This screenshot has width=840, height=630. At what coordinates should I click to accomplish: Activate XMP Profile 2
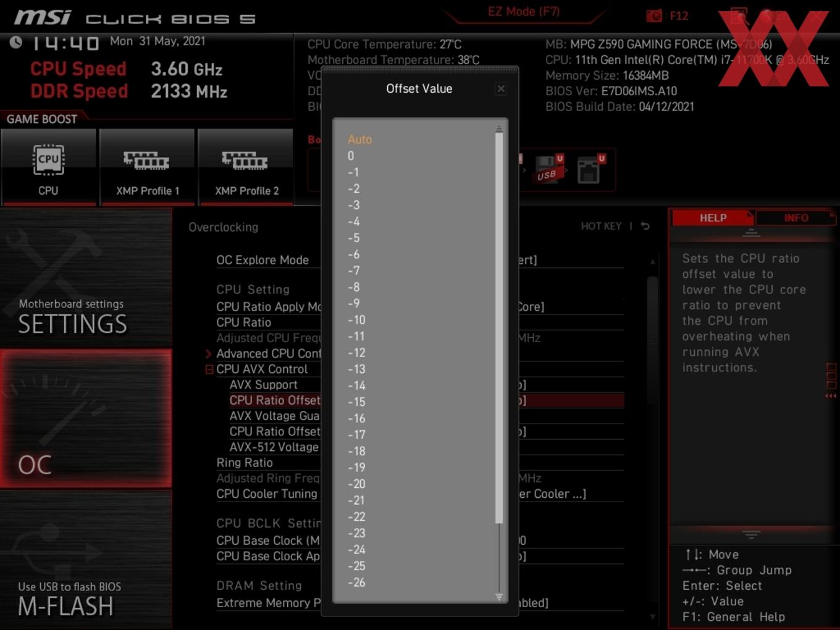246,166
